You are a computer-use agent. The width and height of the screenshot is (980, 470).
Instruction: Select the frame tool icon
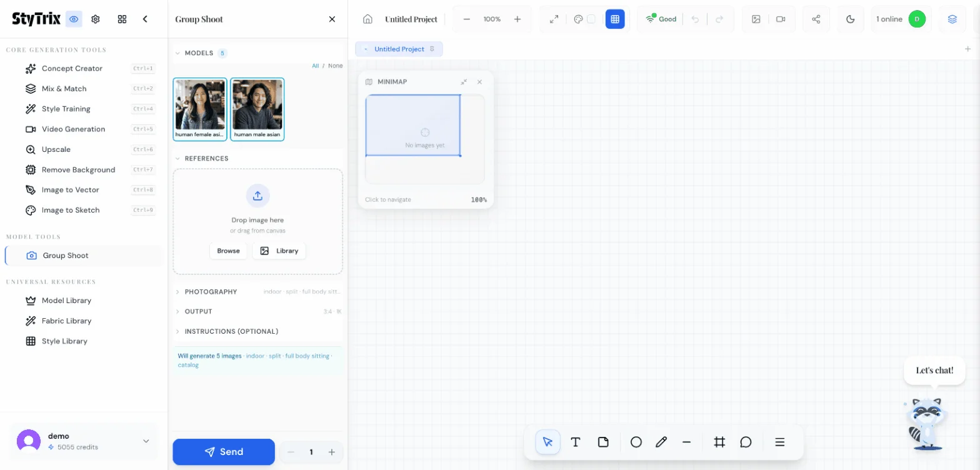719,442
